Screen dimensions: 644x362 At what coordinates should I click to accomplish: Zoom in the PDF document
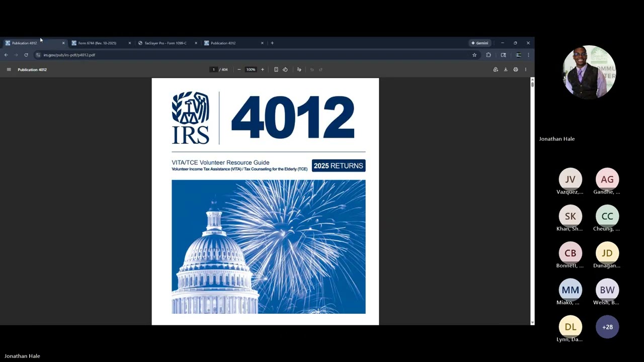click(x=262, y=69)
